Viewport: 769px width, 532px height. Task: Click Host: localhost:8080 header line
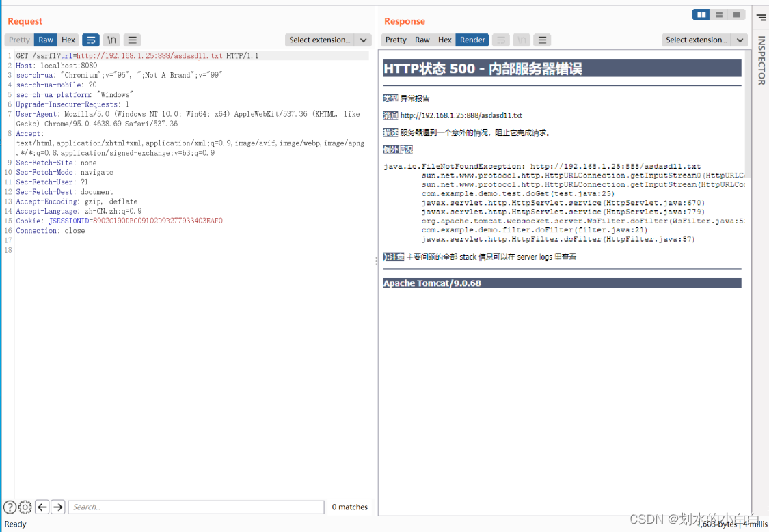(57, 66)
